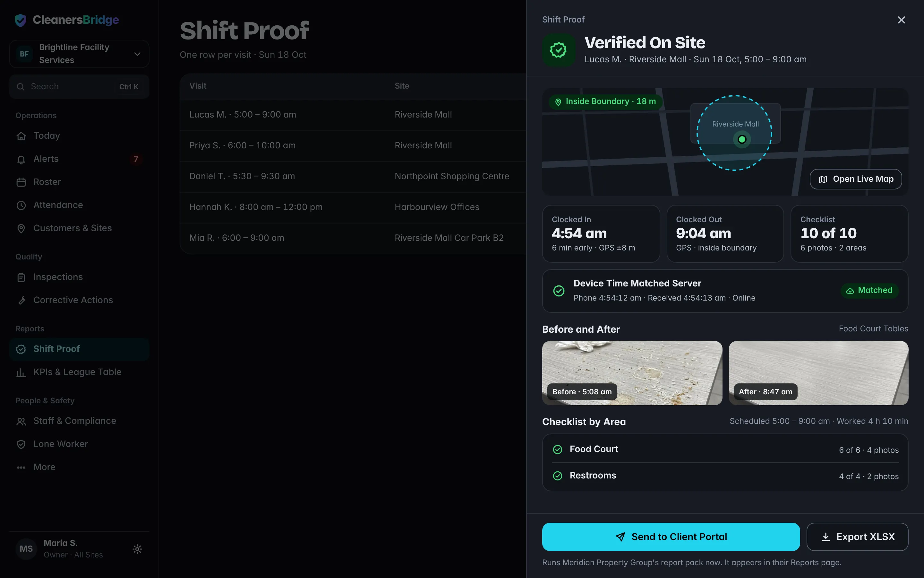This screenshot has height=578, width=924.
Task: Click the Inside Boundary · 18 m badge
Action: pos(606,102)
